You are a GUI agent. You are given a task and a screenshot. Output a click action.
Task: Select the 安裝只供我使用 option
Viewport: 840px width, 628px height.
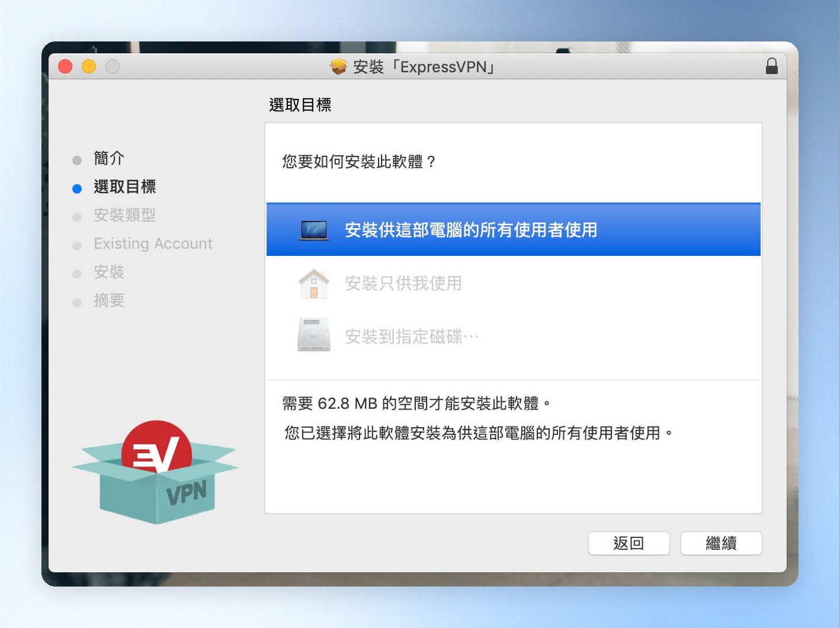point(514,283)
